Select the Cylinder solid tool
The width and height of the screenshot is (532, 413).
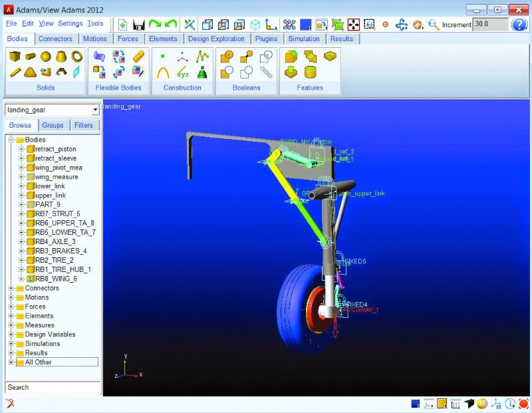tap(30, 56)
